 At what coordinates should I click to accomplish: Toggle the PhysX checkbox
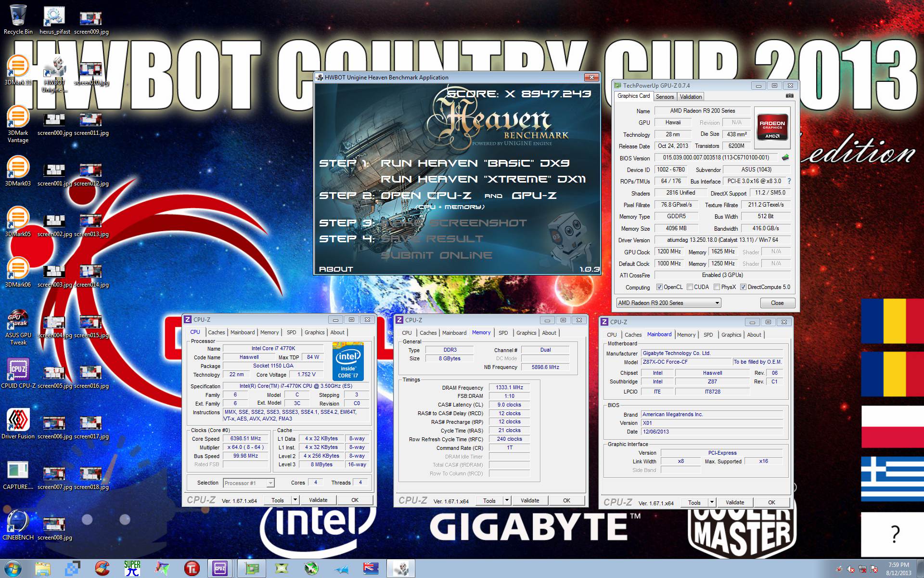tap(717, 287)
